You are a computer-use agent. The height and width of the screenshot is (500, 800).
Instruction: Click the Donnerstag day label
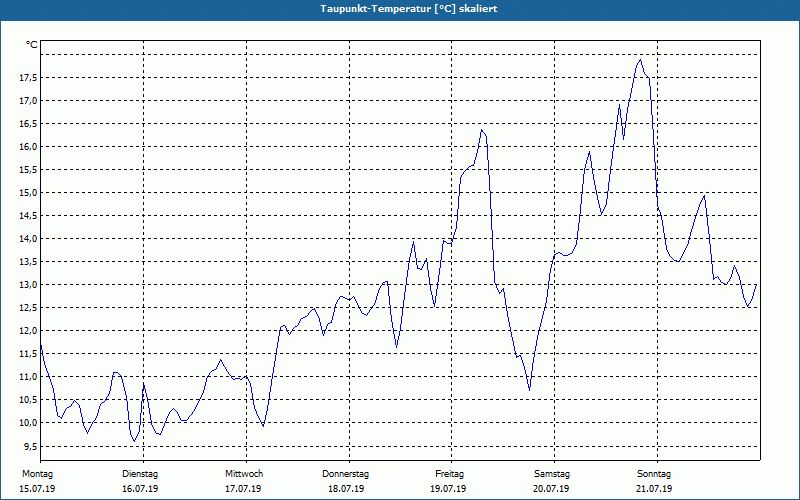(345, 474)
